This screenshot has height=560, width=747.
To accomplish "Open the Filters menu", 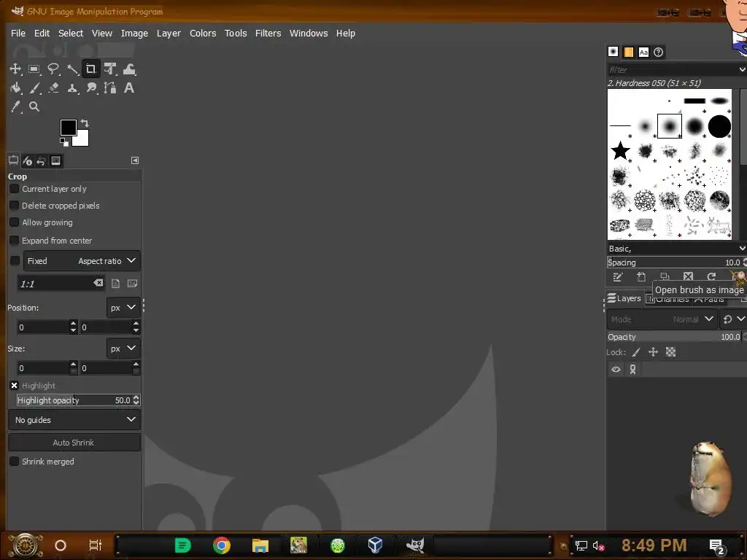I will 268,34.
